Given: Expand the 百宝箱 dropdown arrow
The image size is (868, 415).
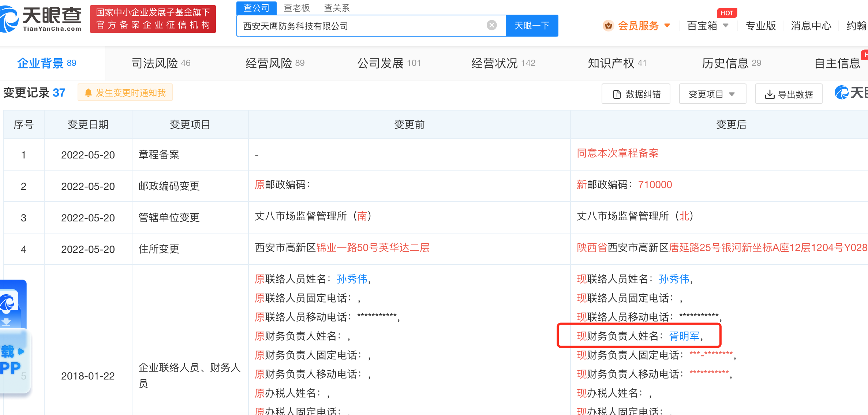Looking at the screenshot, I should point(726,26).
